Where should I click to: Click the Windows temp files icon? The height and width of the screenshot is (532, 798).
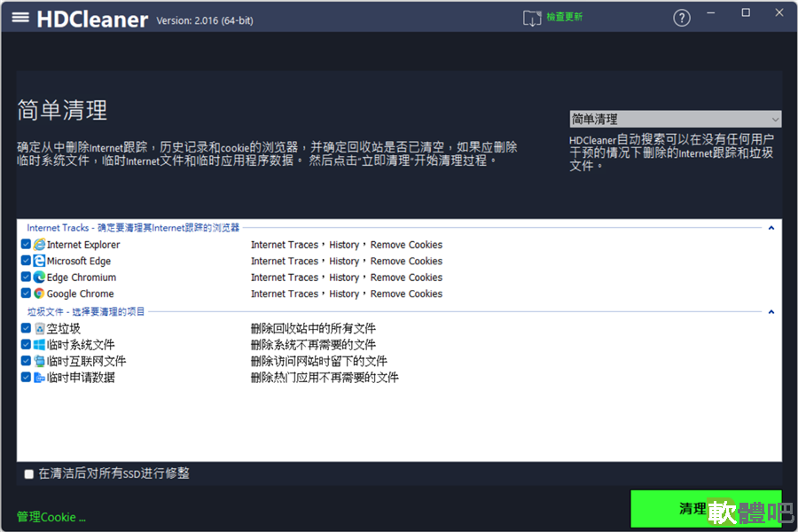point(39,345)
